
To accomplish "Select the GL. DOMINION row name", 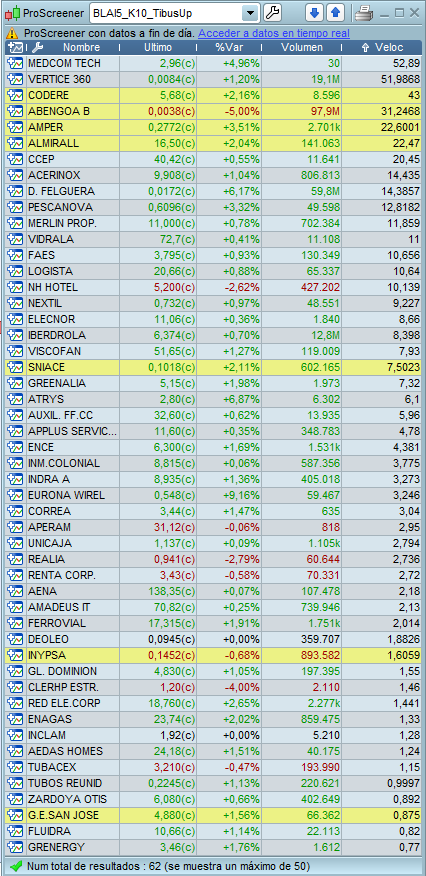I will (x=62, y=671).
